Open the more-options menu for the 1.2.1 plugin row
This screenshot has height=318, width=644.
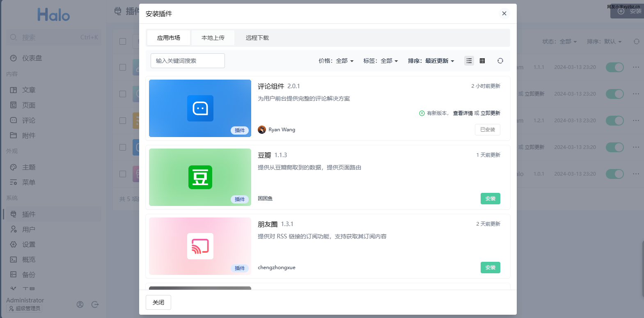pyautogui.click(x=636, y=121)
